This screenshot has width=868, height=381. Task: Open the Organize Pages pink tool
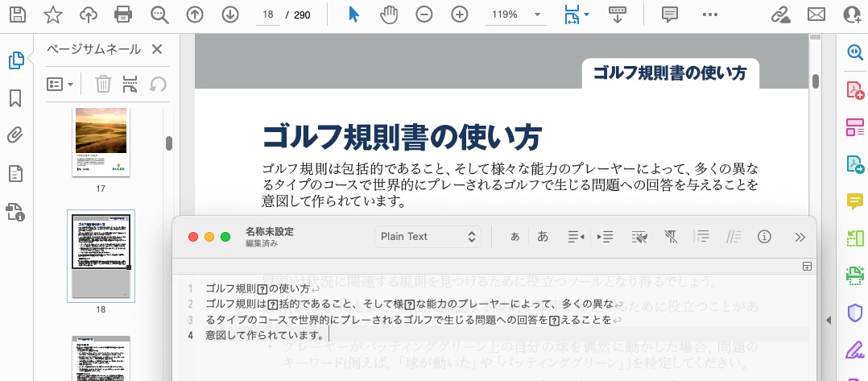855,126
